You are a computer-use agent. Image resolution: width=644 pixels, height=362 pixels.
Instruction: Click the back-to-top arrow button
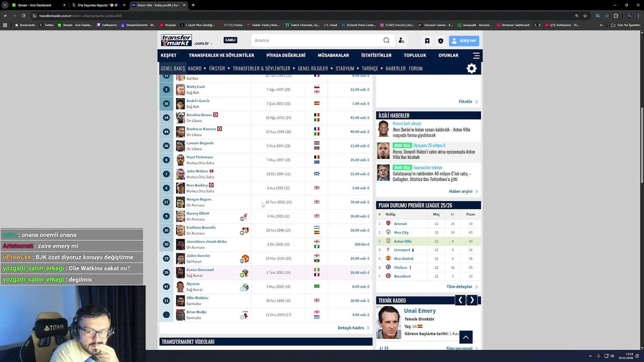(466, 337)
